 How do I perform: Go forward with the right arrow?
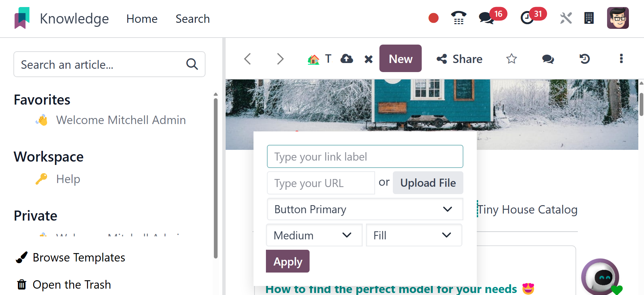[280, 59]
